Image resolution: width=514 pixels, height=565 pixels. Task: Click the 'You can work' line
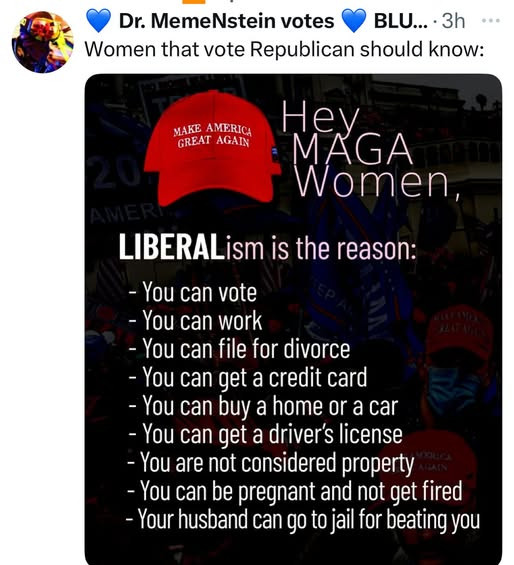[195, 320]
